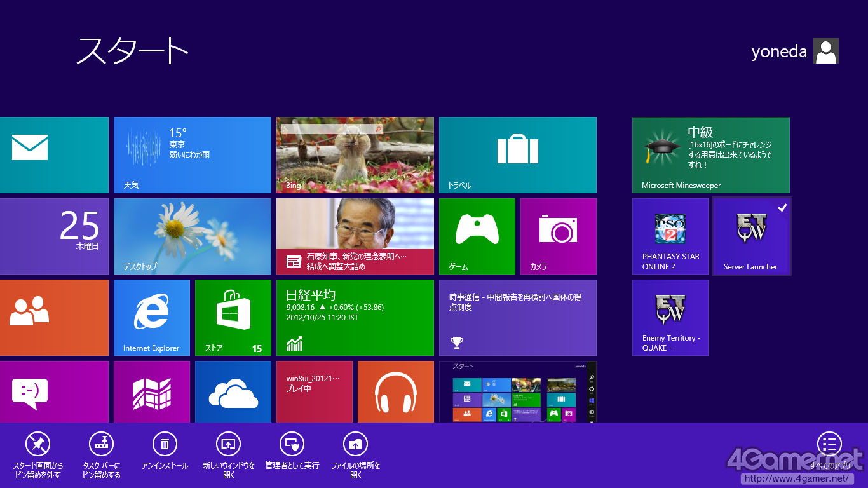Image resolution: width=868 pixels, height=488 pixels.
Task: Open the SkyDrive cloud tile
Action: (x=233, y=391)
